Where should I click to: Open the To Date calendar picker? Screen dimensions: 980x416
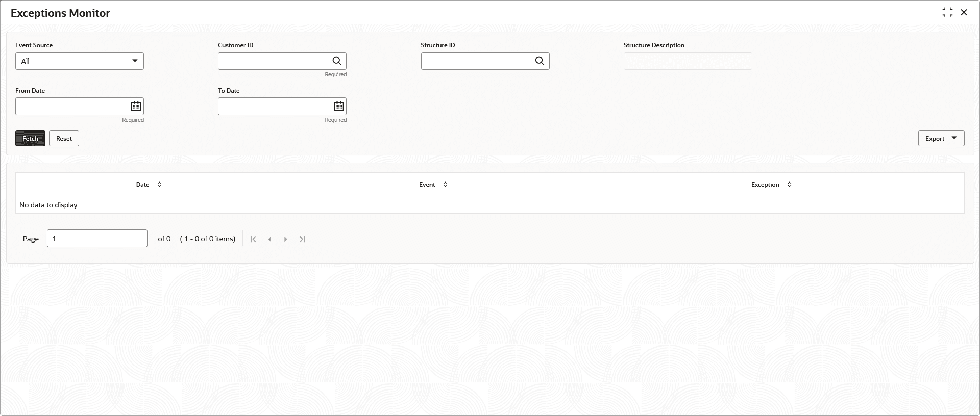[339, 107]
